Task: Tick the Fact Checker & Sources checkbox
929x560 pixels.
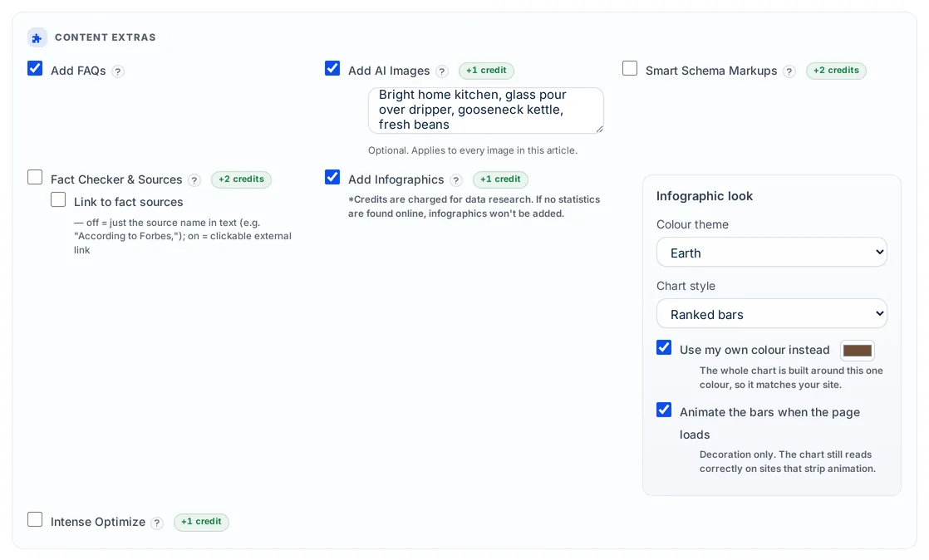Action: tap(35, 177)
